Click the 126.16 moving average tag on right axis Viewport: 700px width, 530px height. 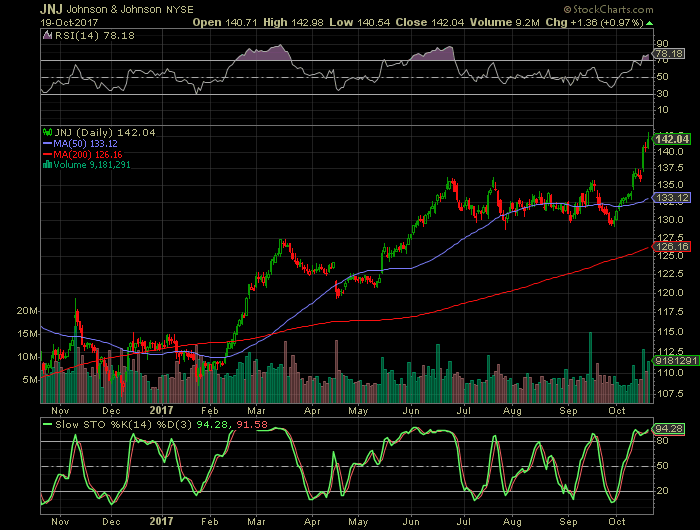pos(672,246)
